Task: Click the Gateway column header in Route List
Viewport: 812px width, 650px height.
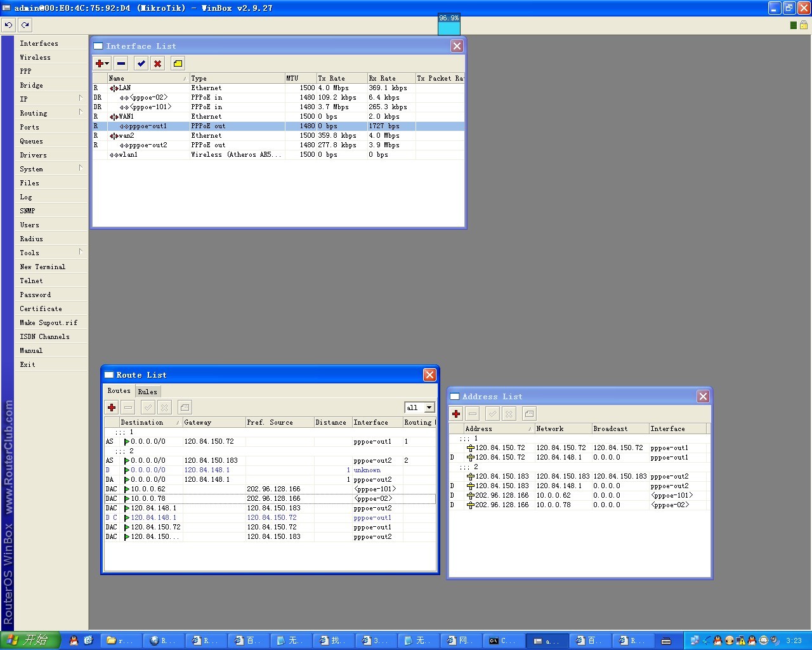Action: 214,422
